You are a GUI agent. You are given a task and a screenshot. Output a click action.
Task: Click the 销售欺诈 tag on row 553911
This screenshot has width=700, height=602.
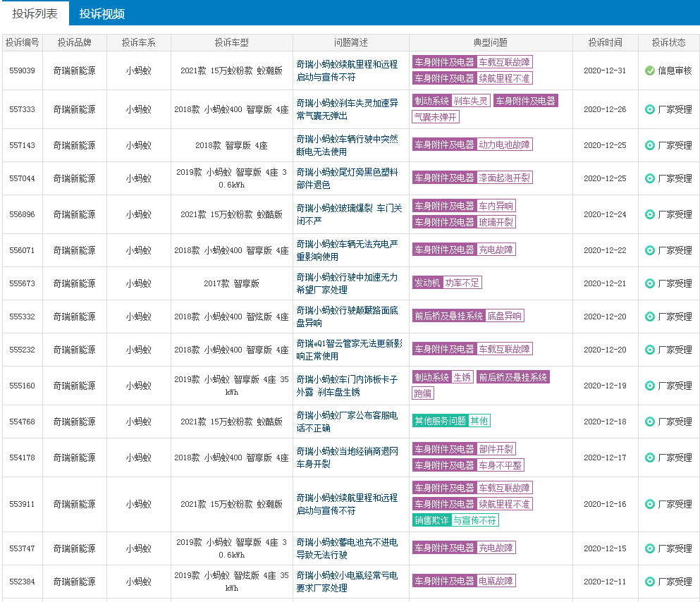click(432, 522)
